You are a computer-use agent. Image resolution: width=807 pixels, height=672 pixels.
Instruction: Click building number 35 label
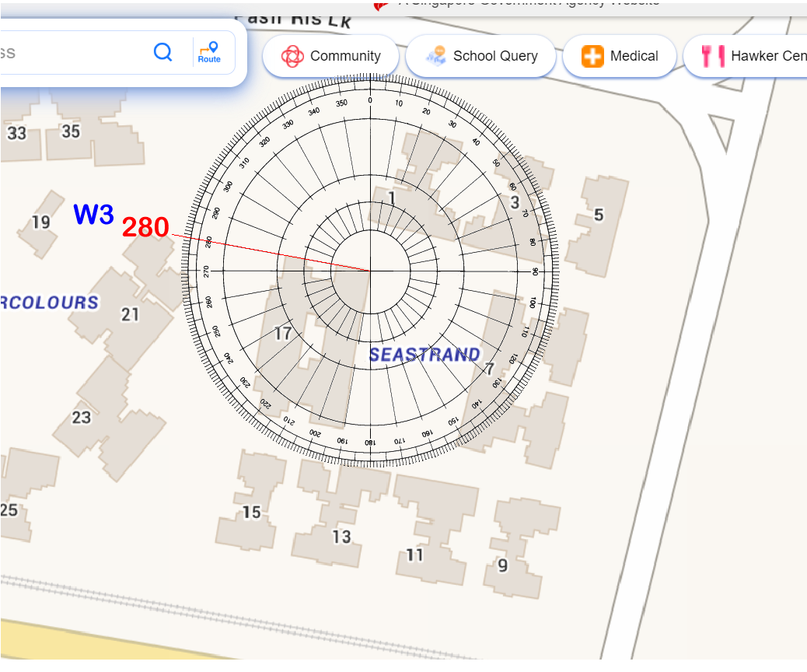tap(71, 131)
